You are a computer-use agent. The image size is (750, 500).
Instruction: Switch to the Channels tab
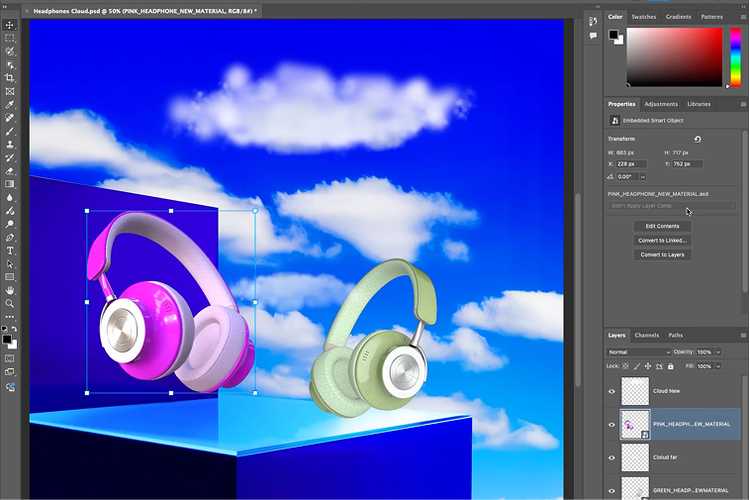647,335
